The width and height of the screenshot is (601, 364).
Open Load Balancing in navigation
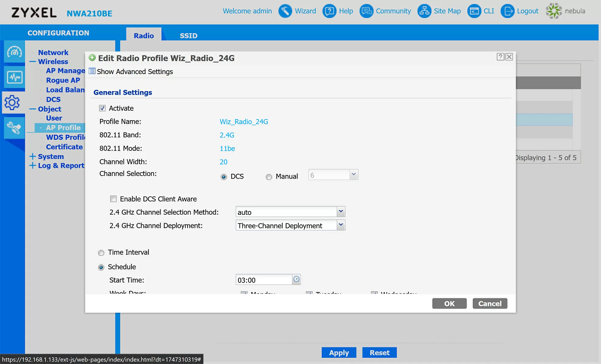pos(65,90)
